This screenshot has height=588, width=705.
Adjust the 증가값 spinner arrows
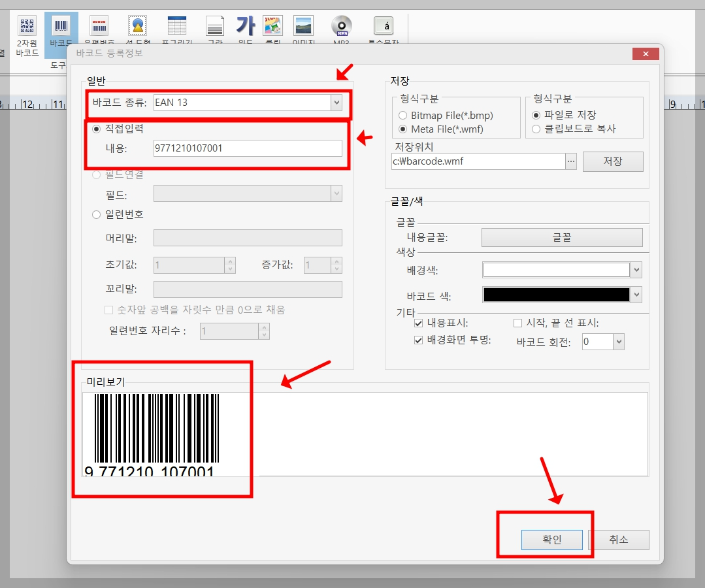tap(336, 265)
